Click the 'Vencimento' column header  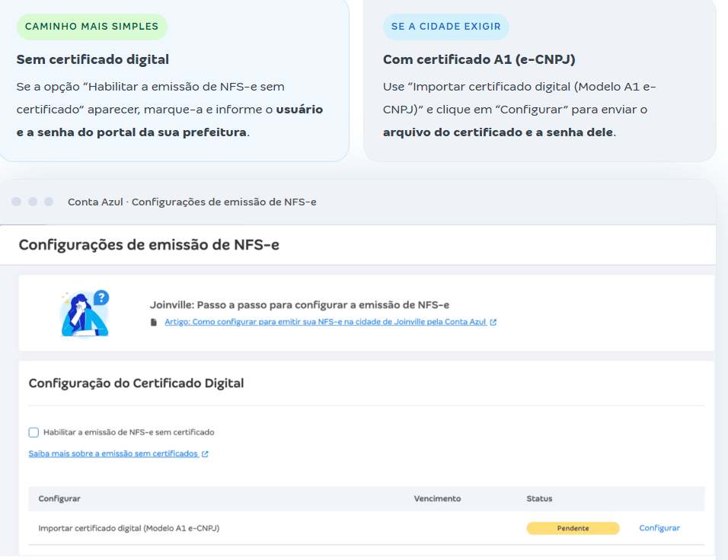coord(437,499)
